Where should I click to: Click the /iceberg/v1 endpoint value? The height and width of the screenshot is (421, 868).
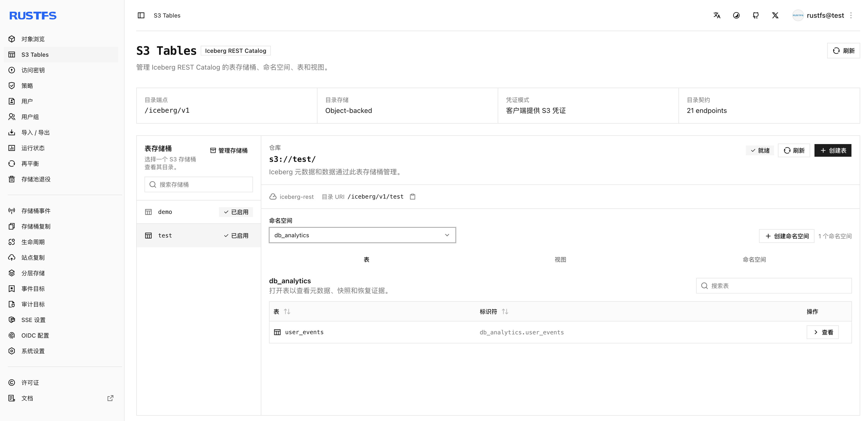pos(167,110)
